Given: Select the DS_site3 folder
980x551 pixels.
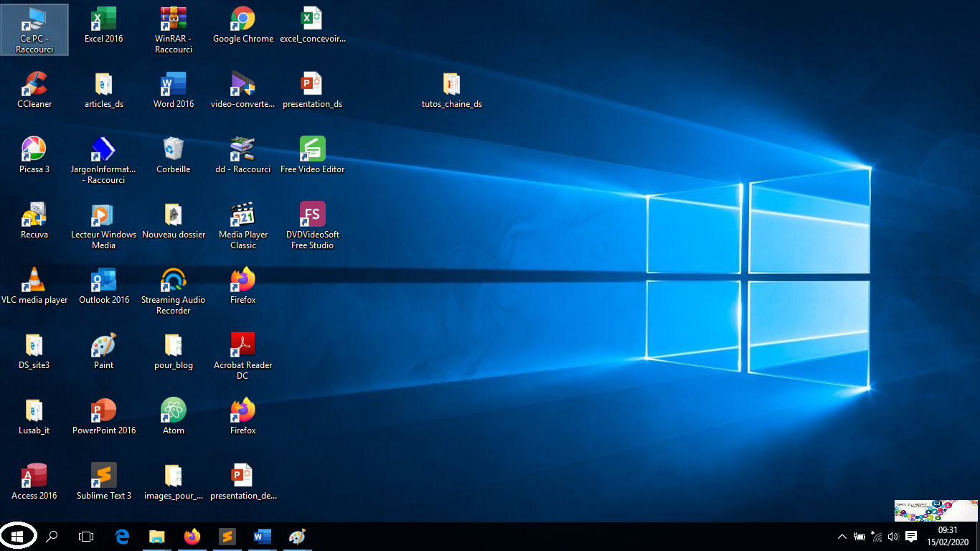Looking at the screenshot, I should tap(34, 352).
